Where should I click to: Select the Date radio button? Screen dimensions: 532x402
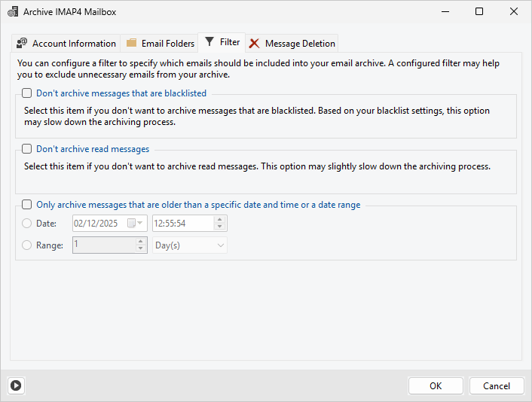point(27,224)
